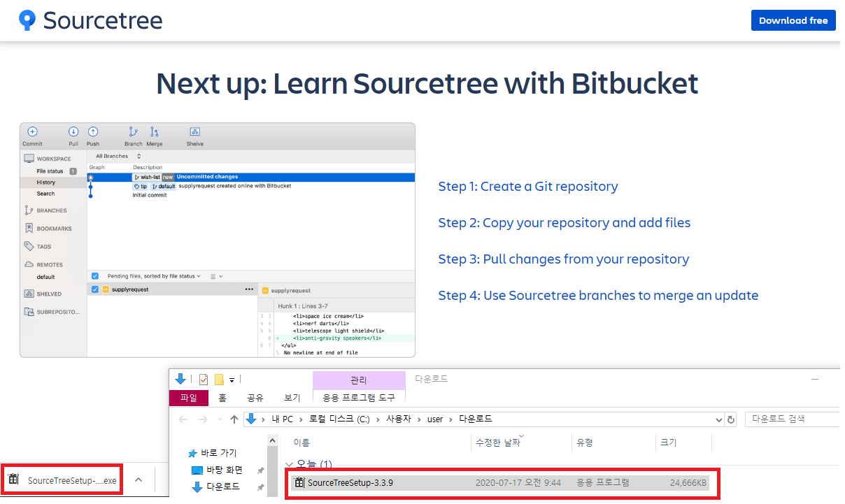
Task: Click navigation pane scroll up arrow
Action: pyautogui.click(x=273, y=440)
